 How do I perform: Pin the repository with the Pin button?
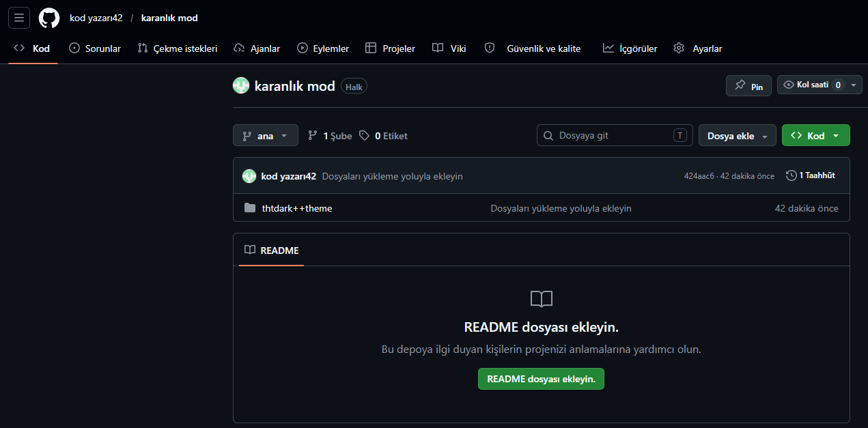click(x=748, y=85)
